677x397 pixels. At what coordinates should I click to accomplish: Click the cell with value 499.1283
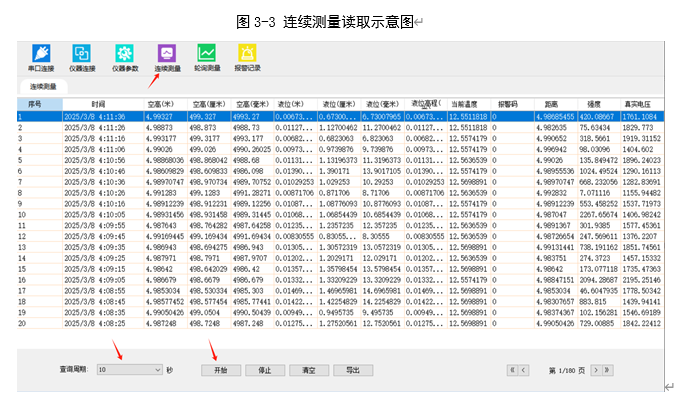(209, 193)
